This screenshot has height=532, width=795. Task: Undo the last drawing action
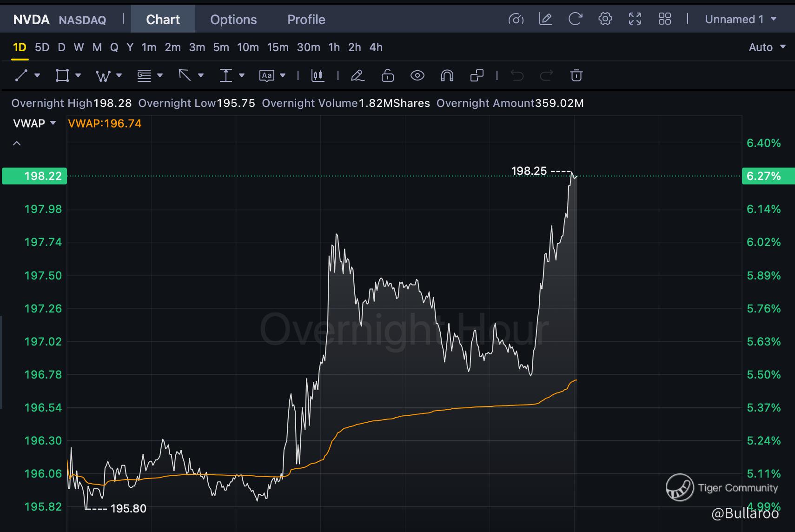517,75
